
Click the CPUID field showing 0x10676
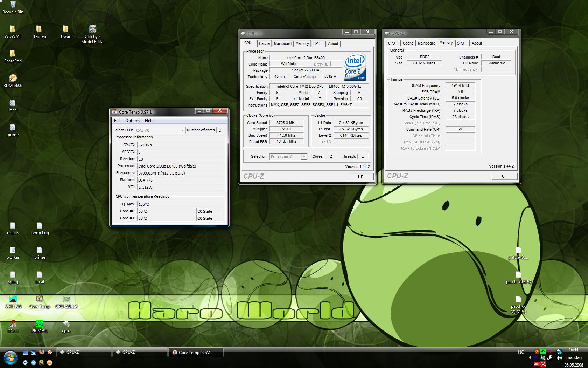coord(180,145)
